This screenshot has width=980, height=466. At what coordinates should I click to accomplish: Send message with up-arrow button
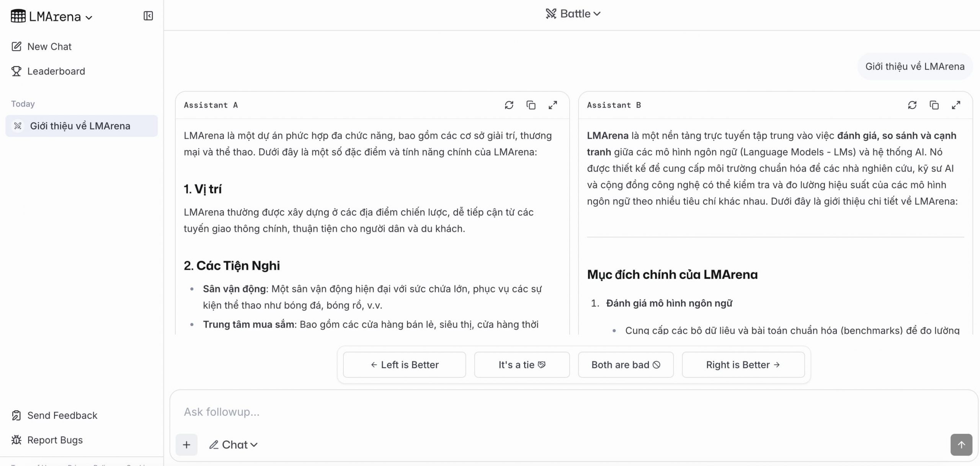click(961, 445)
